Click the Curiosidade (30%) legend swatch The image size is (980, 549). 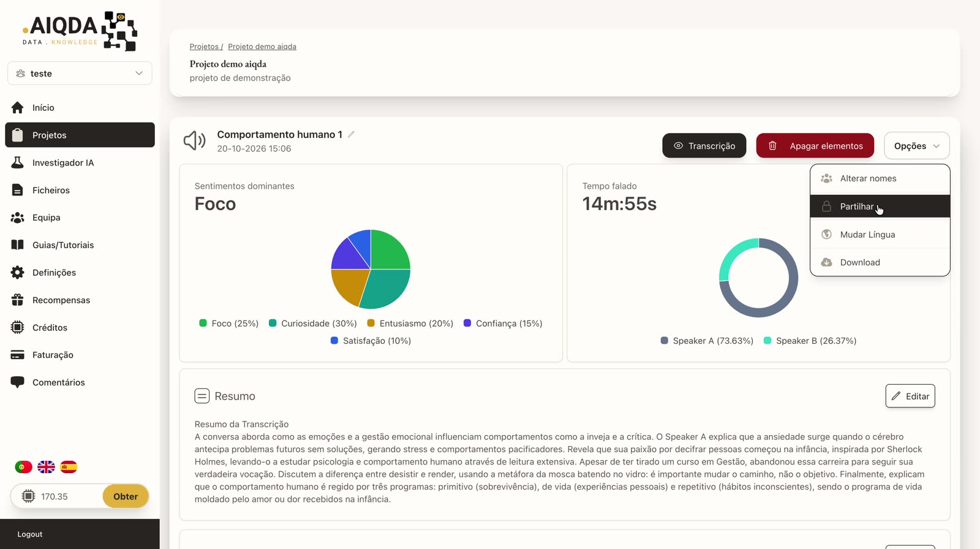pos(273,323)
